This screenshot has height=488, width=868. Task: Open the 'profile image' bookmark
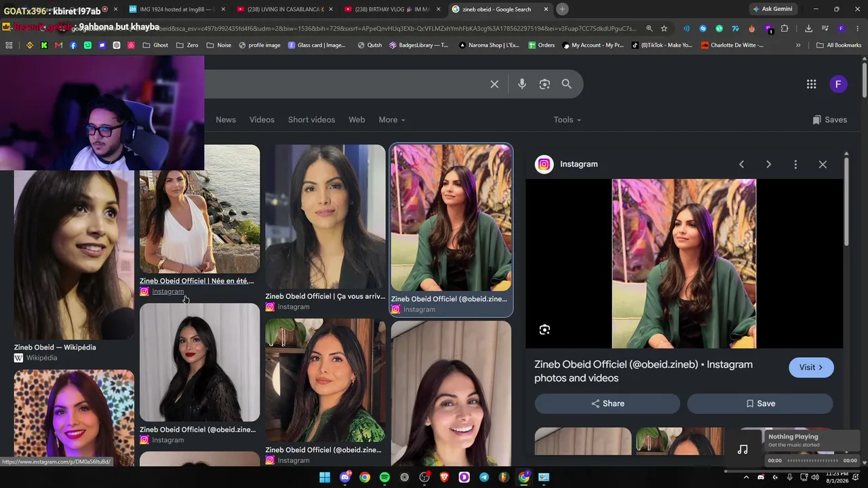click(259, 45)
